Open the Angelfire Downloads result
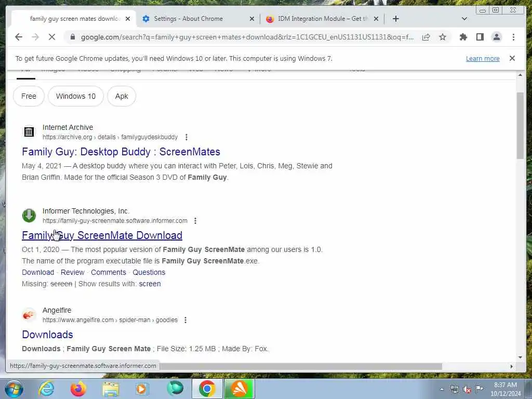This screenshot has height=399, width=532. point(47,335)
